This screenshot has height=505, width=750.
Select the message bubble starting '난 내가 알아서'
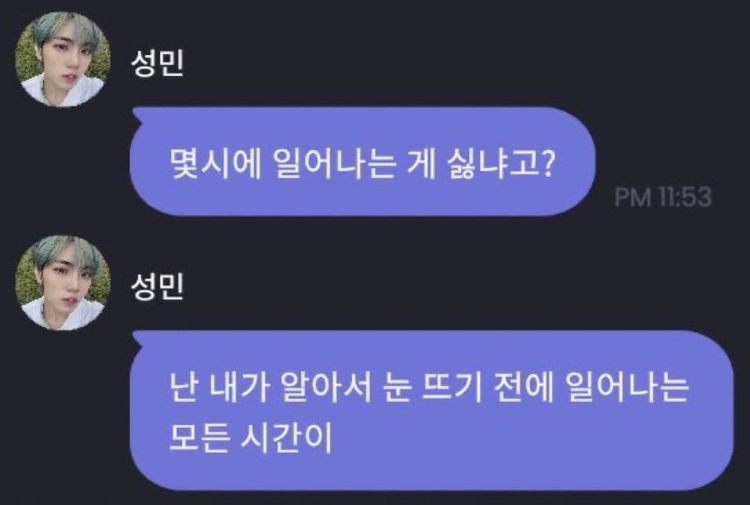click(x=431, y=410)
